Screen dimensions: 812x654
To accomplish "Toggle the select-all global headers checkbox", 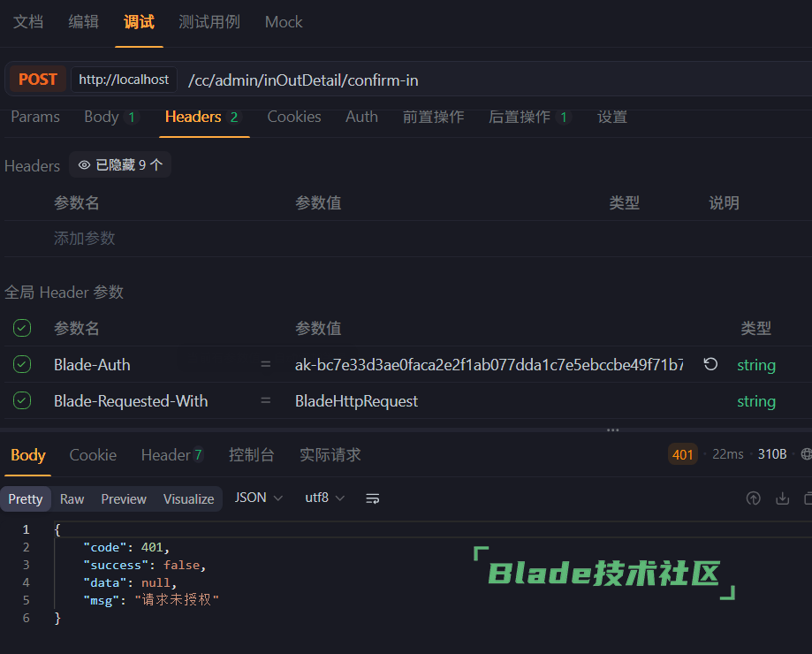I will click(x=22, y=328).
